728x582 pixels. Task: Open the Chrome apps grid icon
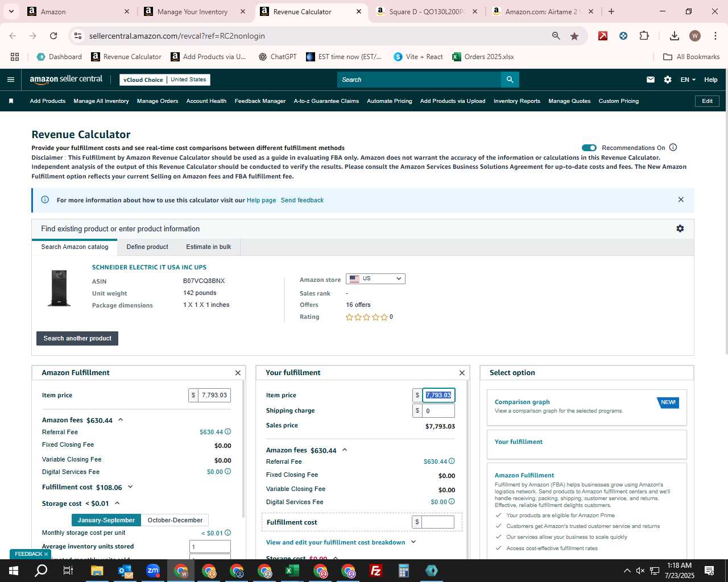[15, 57]
